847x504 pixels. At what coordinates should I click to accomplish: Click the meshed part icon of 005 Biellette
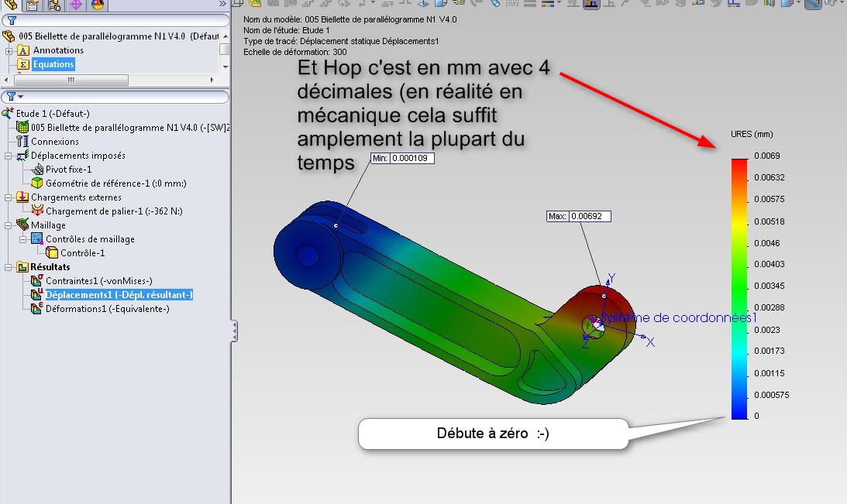point(22,127)
